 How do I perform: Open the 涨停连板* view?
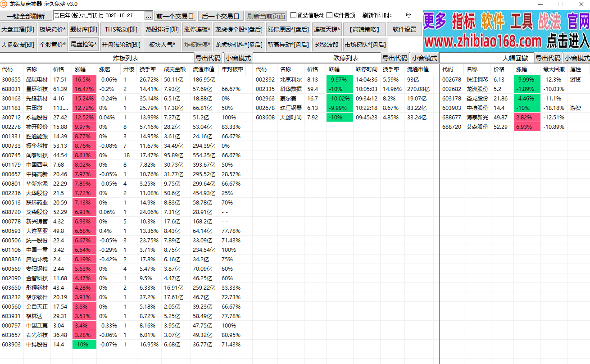pyautogui.click(x=197, y=30)
